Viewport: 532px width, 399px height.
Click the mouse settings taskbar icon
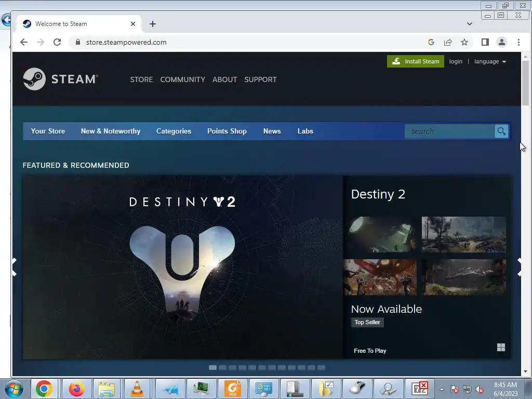coord(357,389)
